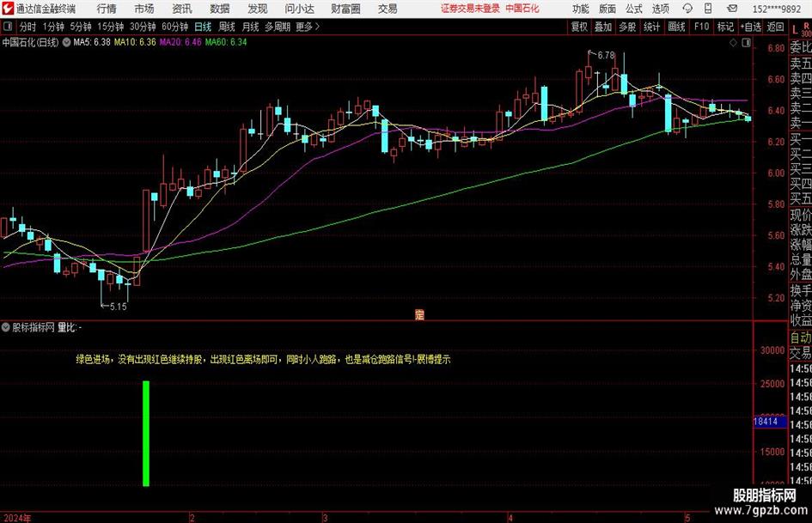Click the mobile phone icon
Screen dimensions: 812x523
coord(708,9)
